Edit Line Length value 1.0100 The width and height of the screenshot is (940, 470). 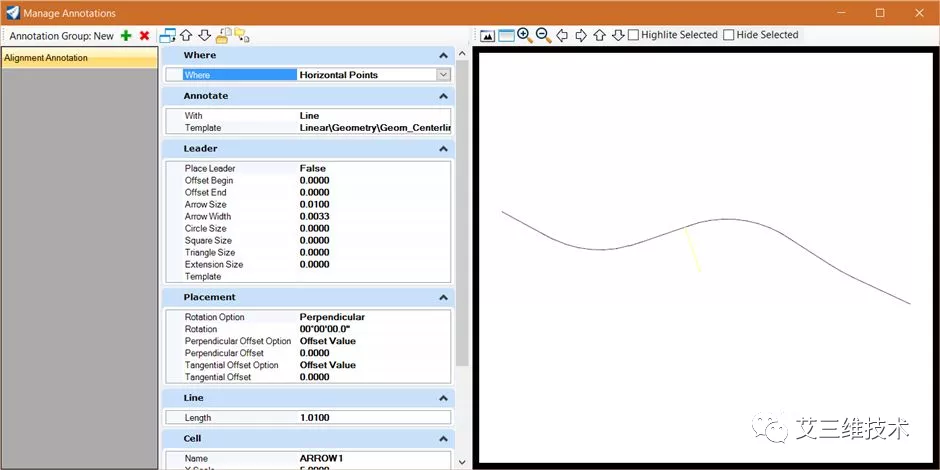[315, 418]
